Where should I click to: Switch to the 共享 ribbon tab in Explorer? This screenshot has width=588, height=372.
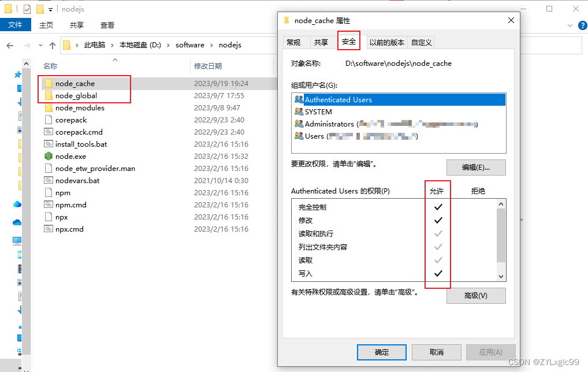coord(77,25)
